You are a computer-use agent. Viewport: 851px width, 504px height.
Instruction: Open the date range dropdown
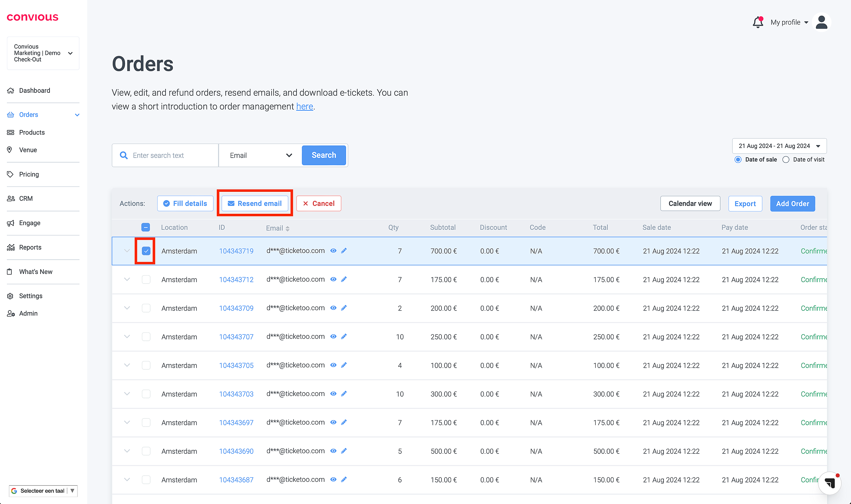pyautogui.click(x=779, y=146)
